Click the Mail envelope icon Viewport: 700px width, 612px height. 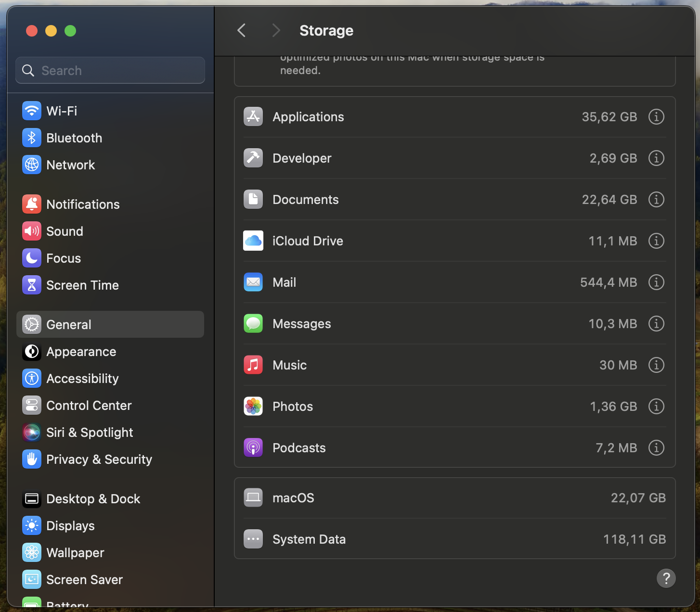tap(253, 282)
